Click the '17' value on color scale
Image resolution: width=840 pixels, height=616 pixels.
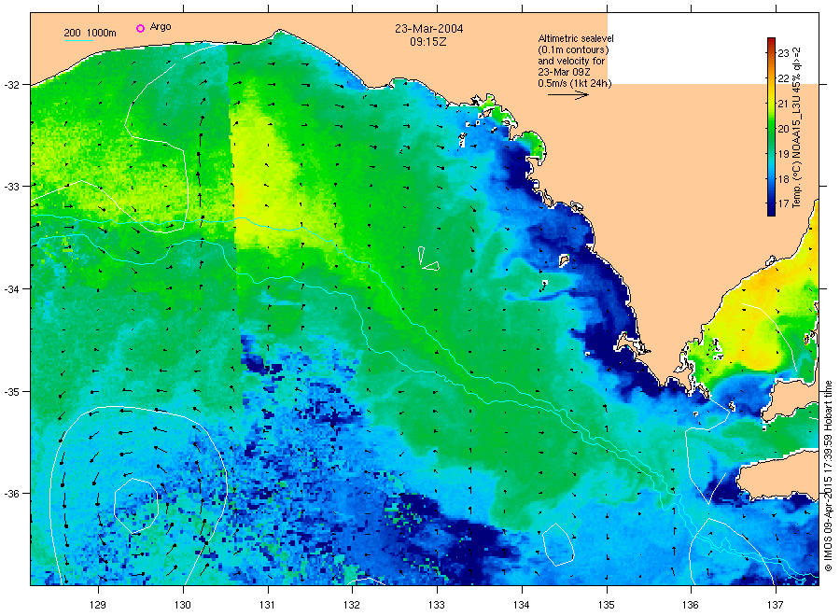783,203
